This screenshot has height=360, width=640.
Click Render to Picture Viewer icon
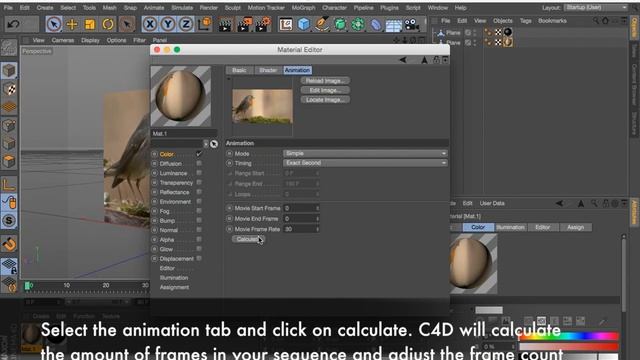point(244,25)
